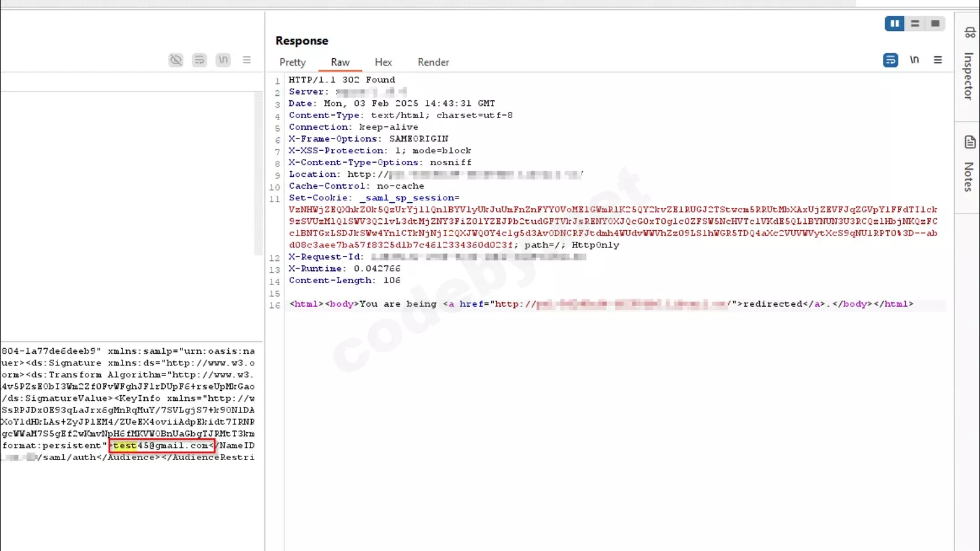
Task: Toggle word wrap in request pane
Action: [x=199, y=60]
